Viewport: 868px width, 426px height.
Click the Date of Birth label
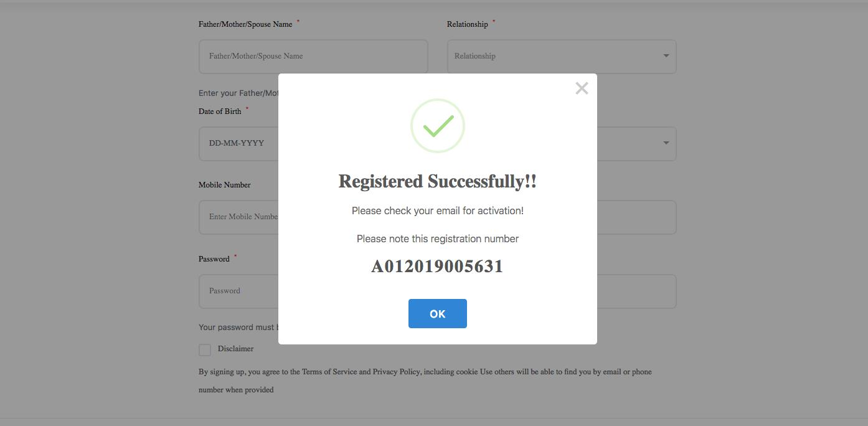(x=220, y=111)
